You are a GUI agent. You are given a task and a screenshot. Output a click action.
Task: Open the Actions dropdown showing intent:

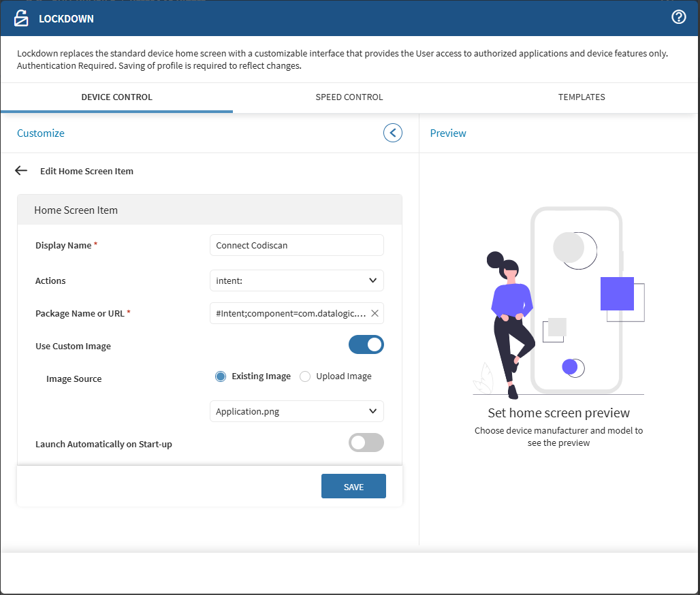pyautogui.click(x=297, y=280)
